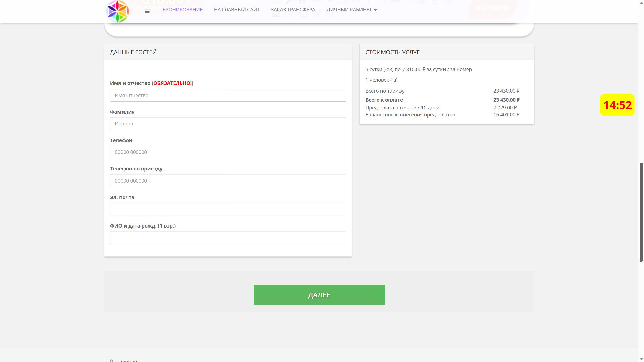Focus the Телефон по приезду field

pos(228,181)
